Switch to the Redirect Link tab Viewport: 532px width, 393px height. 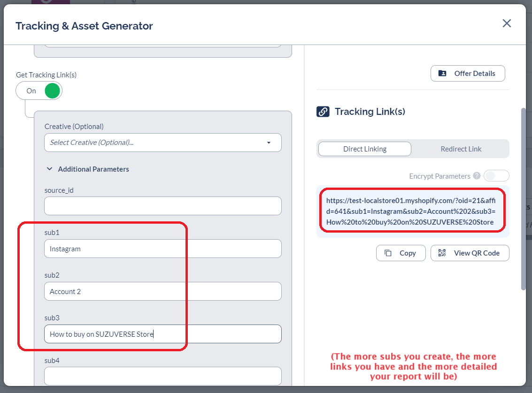(461, 149)
